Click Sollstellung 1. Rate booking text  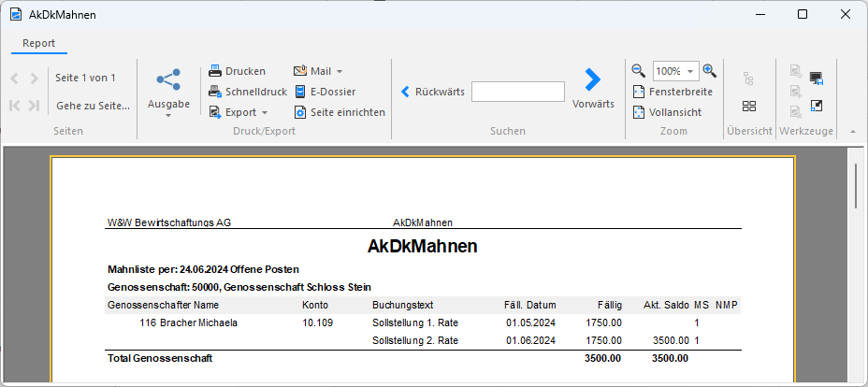coord(415,322)
